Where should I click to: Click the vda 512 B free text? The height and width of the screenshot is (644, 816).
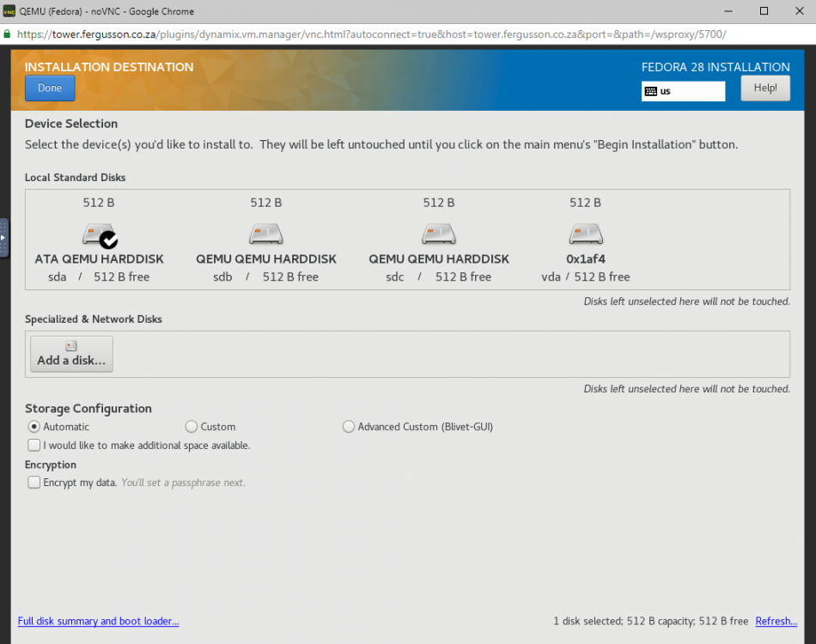(x=601, y=276)
